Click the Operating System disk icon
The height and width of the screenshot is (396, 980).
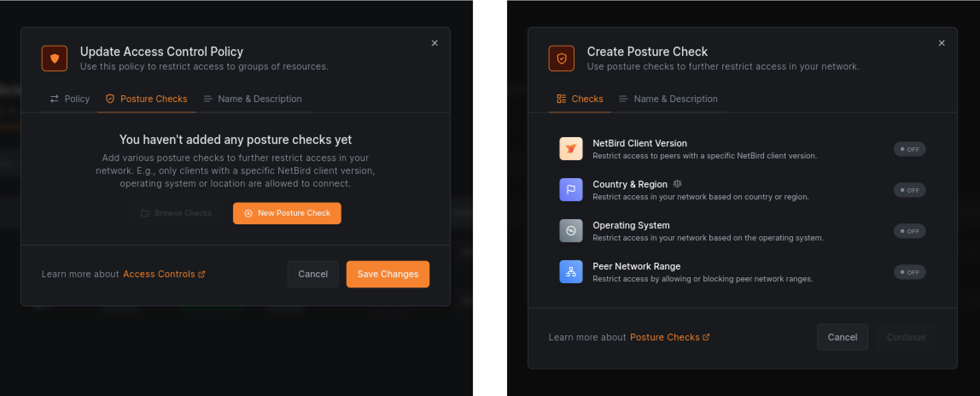coord(571,231)
